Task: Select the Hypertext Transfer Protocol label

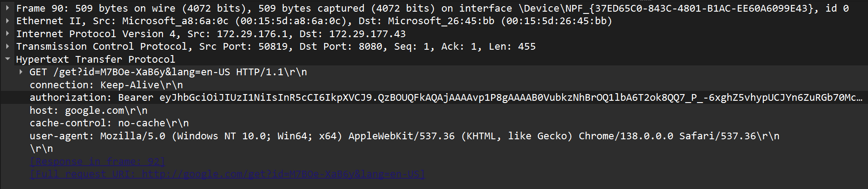Action: [x=95, y=59]
